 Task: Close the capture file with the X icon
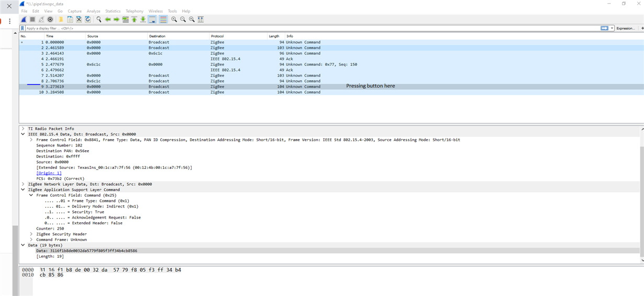[79, 19]
